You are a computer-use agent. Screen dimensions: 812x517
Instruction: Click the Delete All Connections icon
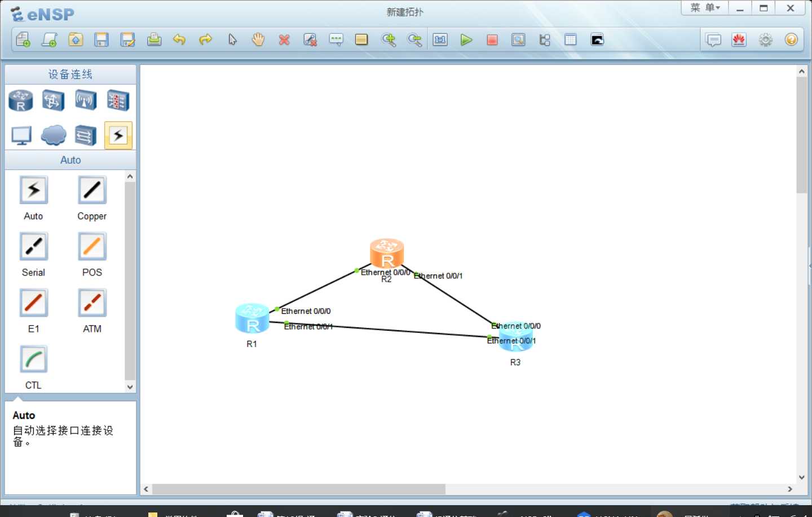point(310,40)
